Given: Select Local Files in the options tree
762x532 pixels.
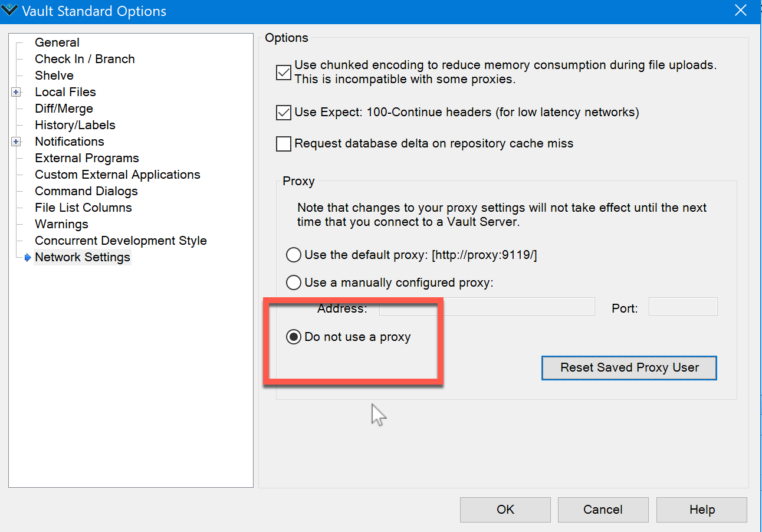Looking at the screenshot, I should [65, 92].
